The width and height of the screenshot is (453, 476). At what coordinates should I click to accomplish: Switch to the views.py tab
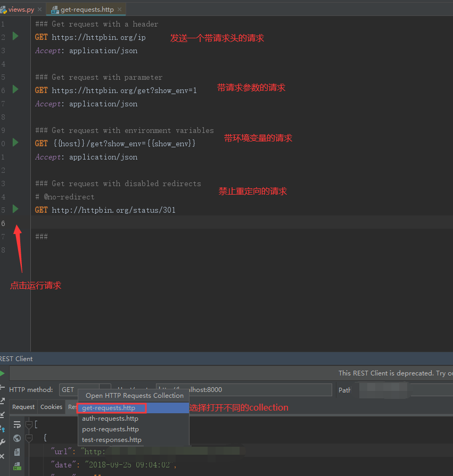pos(21,10)
